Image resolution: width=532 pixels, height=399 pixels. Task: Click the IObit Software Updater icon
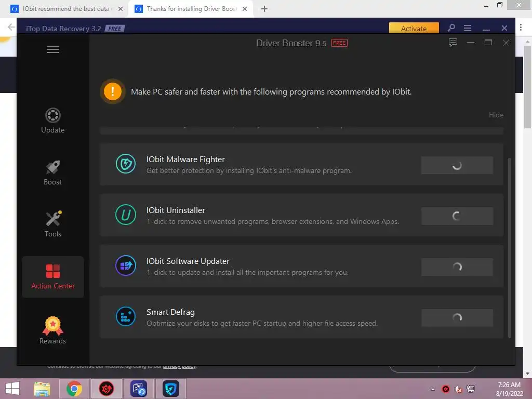coord(126,265)
